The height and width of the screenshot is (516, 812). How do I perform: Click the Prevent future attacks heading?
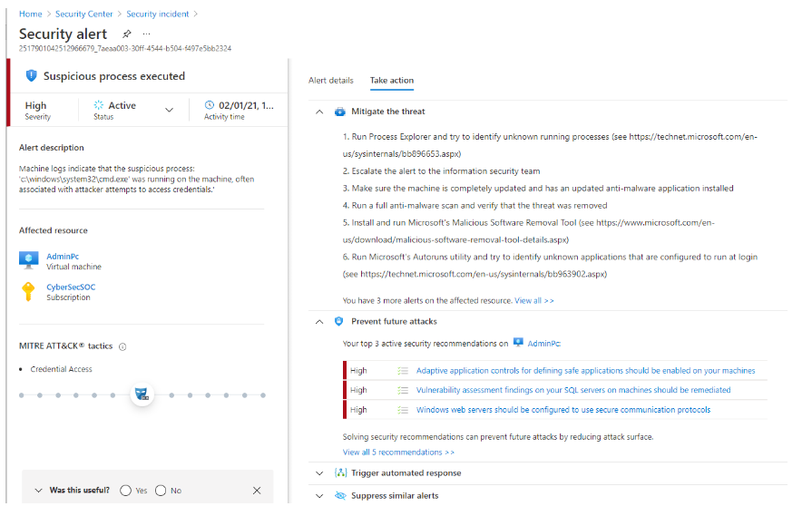click(x=394, y=321)
